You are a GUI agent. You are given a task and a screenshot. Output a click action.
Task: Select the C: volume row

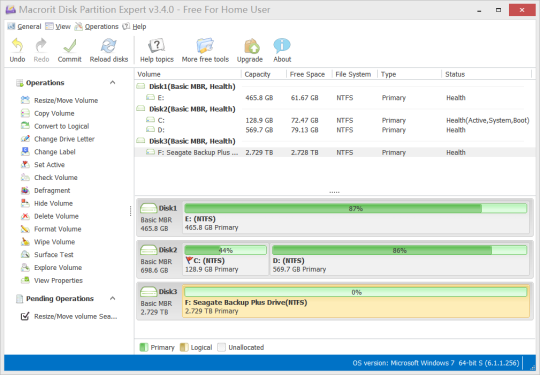(x=335, y=121)
